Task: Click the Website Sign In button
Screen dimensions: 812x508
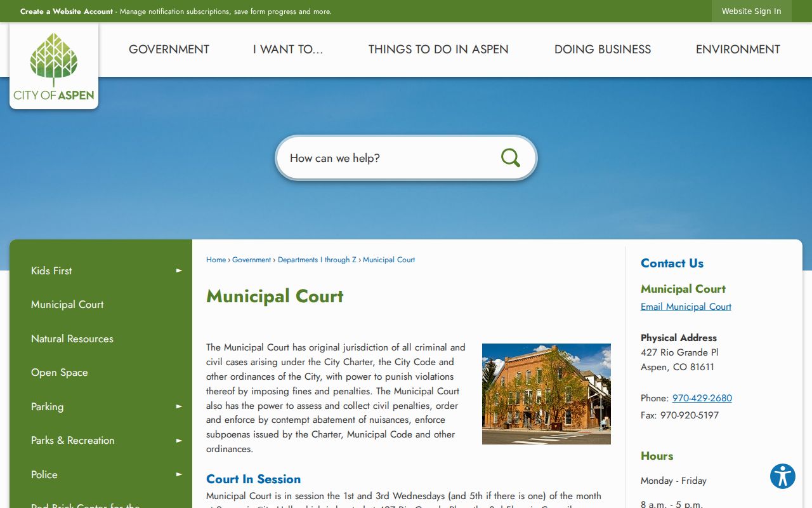Action: pyautogui.click(x=752, y=11)
